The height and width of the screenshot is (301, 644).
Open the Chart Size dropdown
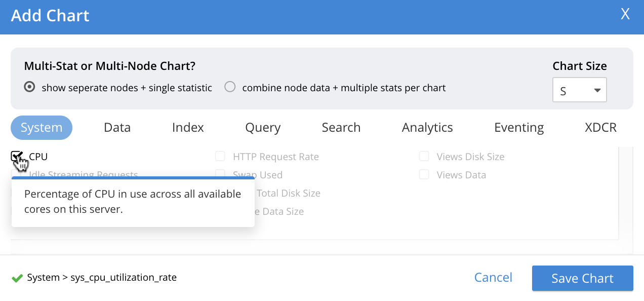click(579, 90)
